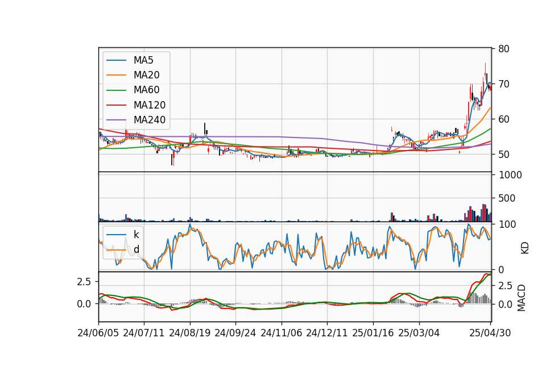Click the MA5 legend label
Image resolution: width=546 pixels, height=392 pixels.
143,60
